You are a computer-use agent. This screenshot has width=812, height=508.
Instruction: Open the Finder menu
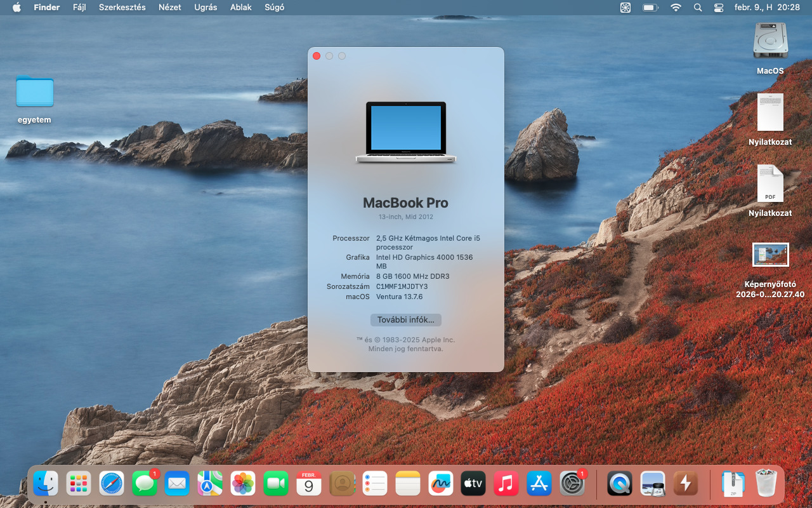[x=47, y=8]
